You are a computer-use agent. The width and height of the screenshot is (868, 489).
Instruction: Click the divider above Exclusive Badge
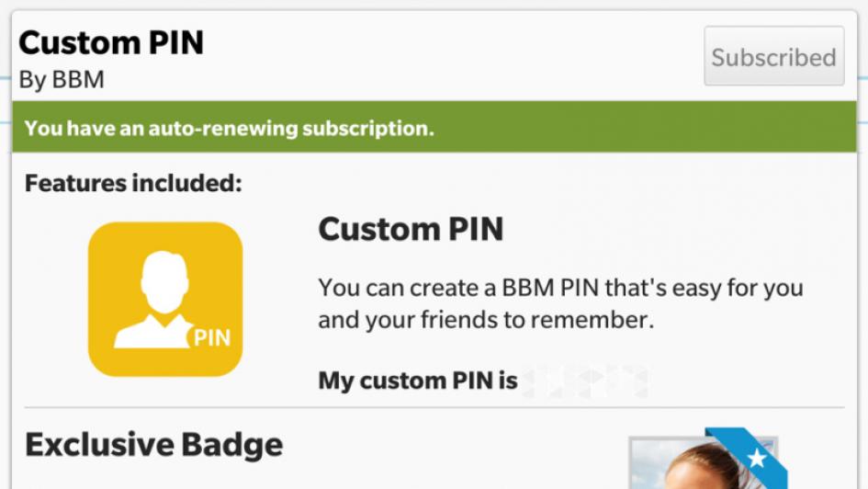[434, 407]
